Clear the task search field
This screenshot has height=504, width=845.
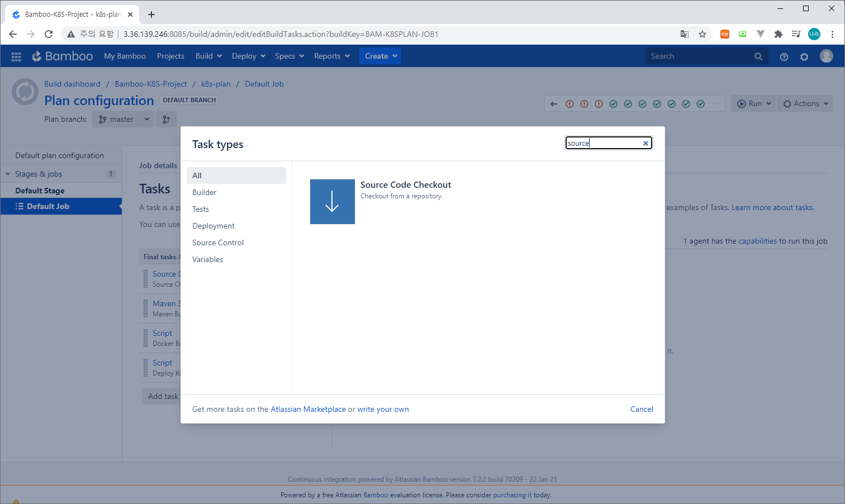pyautogui.click(x=645, y=143)
